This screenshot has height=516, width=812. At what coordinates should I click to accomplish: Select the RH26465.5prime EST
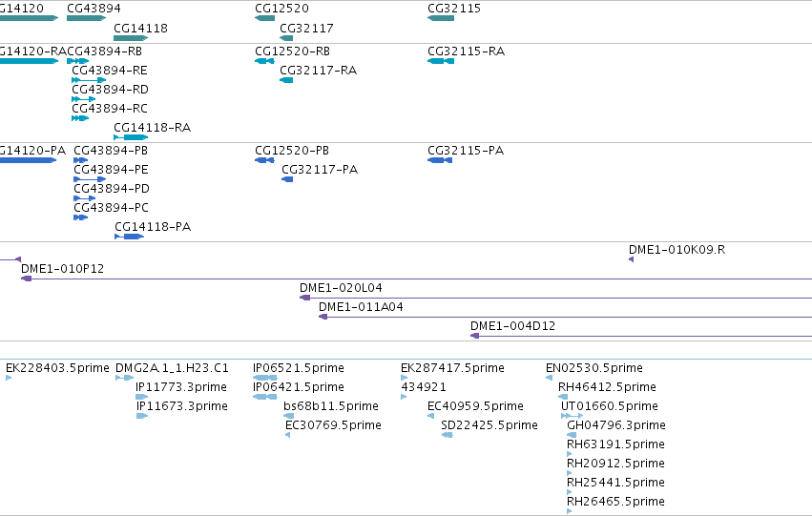point(569,511)
